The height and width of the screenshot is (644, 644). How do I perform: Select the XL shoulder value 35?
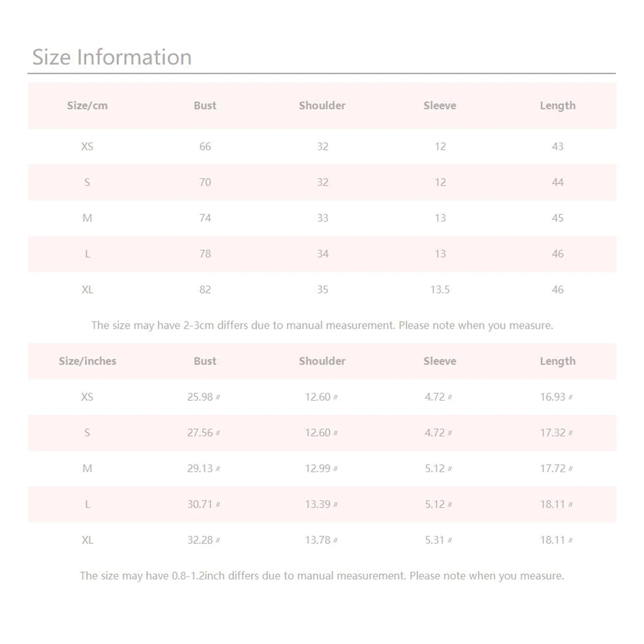click(323, 290)
